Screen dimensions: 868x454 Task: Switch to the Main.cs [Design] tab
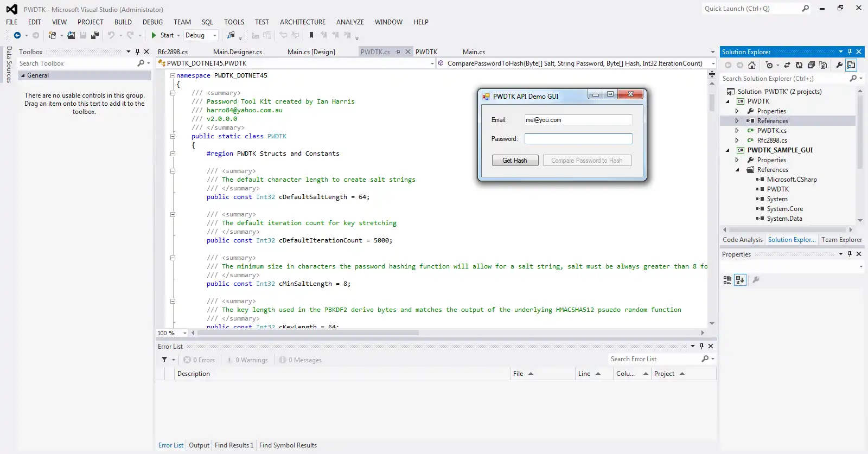click(x=311, y=52)
